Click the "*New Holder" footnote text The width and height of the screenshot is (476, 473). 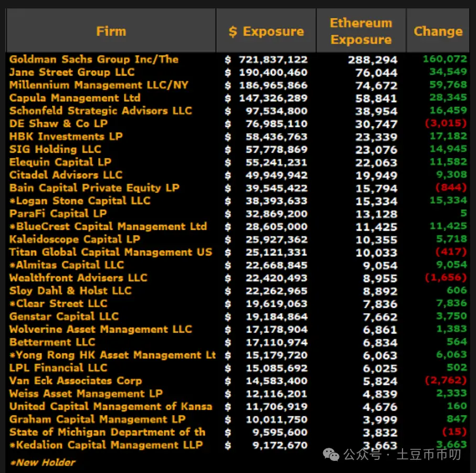43,463
